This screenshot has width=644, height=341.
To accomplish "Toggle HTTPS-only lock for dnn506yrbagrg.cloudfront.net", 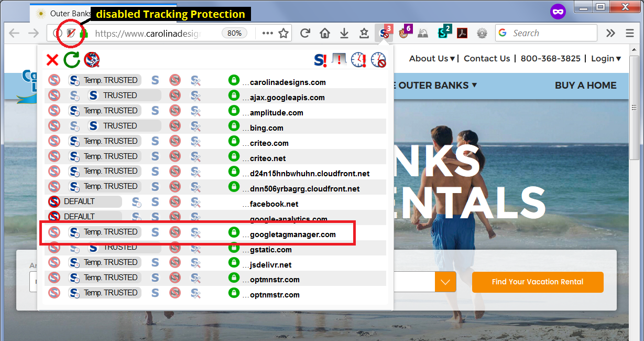I will tap(234, 186).
